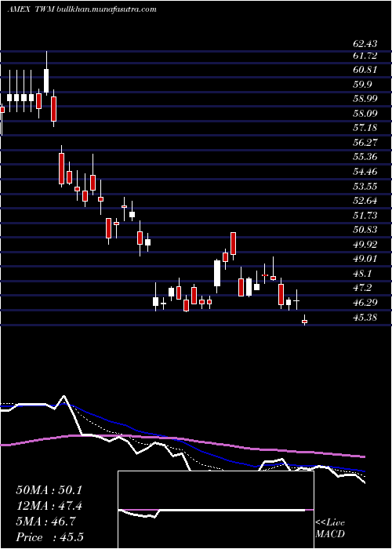
Task: Click the 59.9 price axis label
Action: (362, 85)
